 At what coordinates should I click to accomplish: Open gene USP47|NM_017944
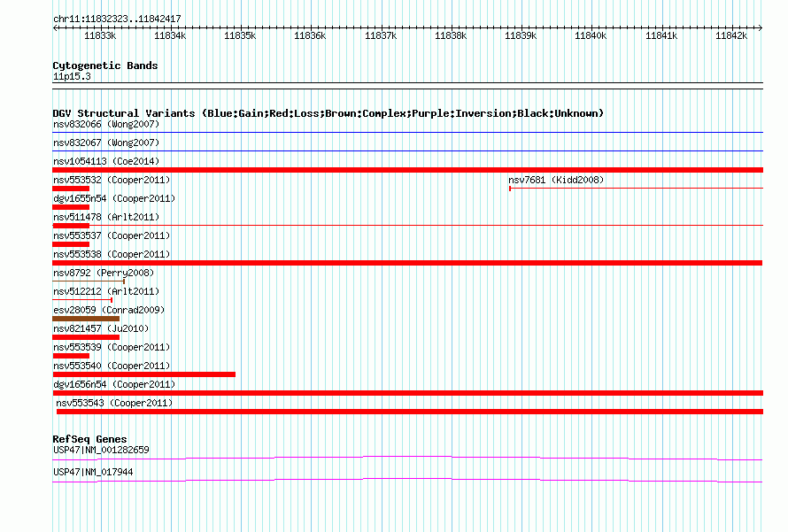pyautogui.click(x=93, y=472)
